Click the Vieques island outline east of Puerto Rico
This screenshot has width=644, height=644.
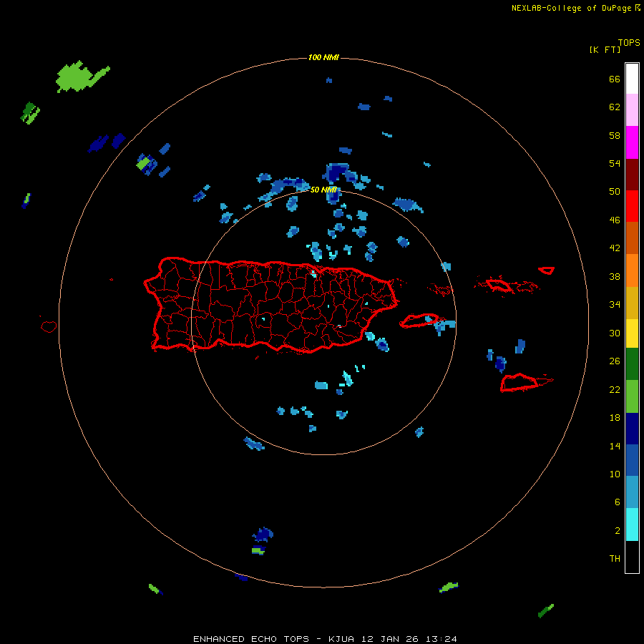421,321
